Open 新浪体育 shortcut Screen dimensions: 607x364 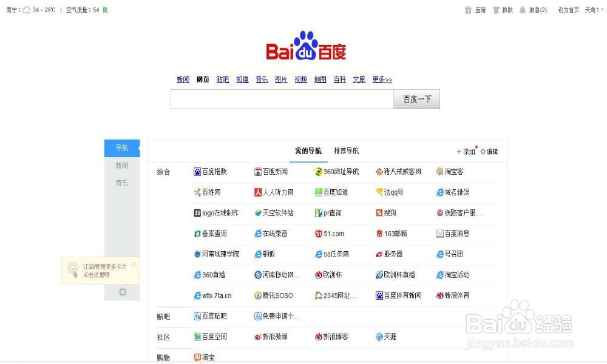(x=453, y=295)
